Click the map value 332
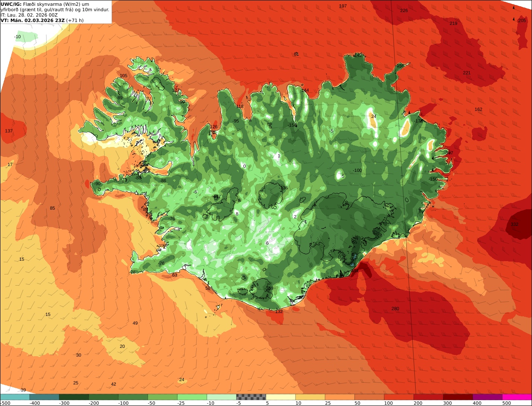 pos(515,224)
